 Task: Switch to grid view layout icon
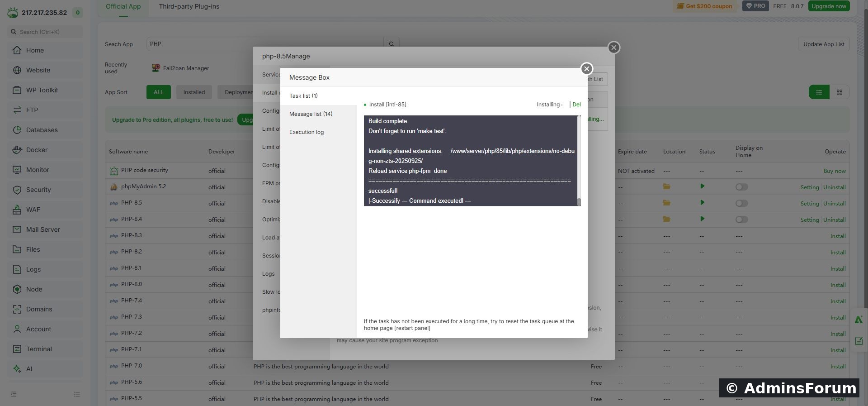pyautogui.click(x=840, y=92)
